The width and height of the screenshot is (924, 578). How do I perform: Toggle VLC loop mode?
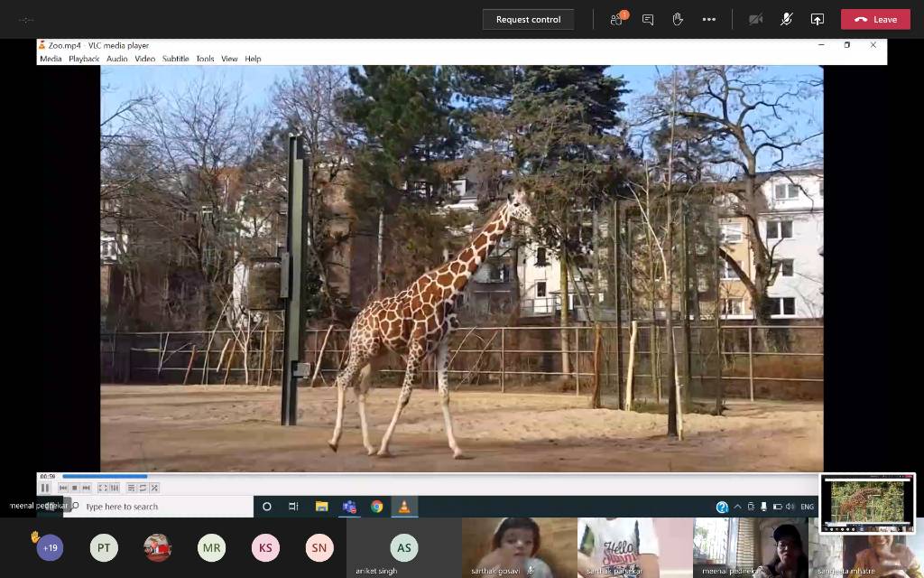(x=143, y=488)
